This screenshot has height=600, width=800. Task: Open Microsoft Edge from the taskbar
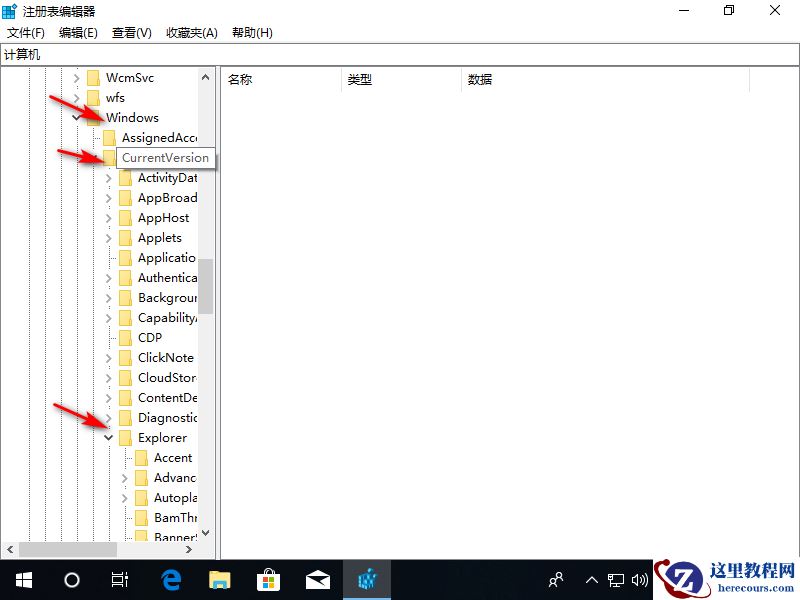170,579
